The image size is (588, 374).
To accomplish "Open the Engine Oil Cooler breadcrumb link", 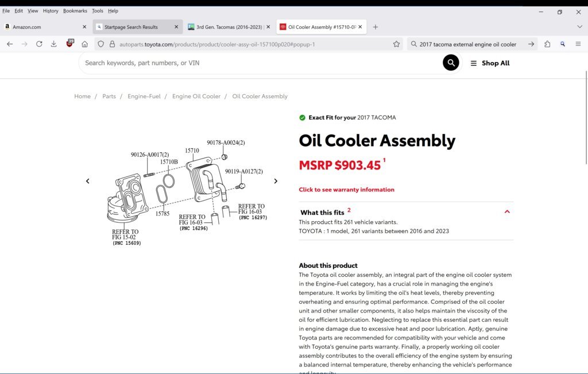I will 196,97.
